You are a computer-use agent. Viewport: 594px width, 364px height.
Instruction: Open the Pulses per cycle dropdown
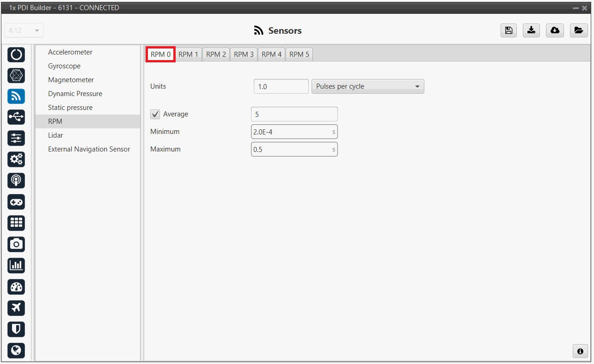(x=367, y=86)
